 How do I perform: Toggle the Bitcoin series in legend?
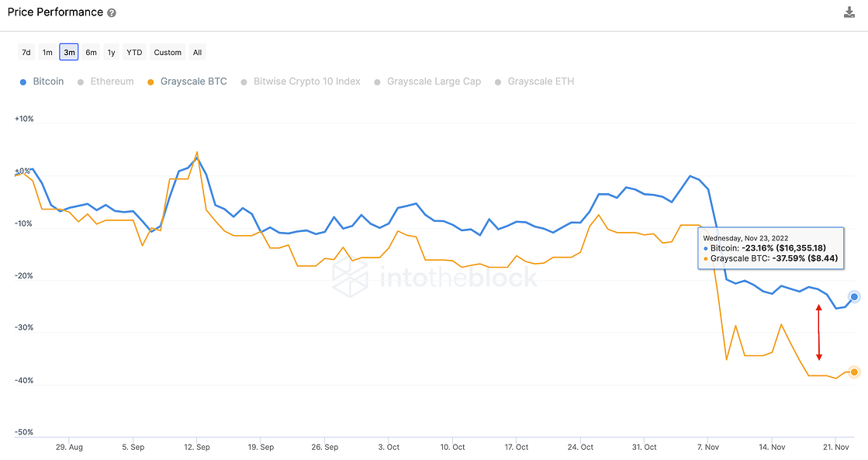pos(42,81)
